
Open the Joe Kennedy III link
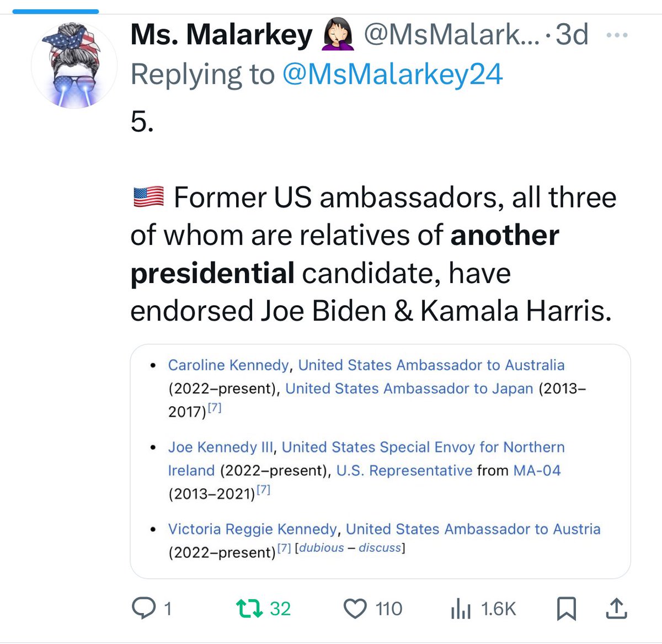point(221,447)
